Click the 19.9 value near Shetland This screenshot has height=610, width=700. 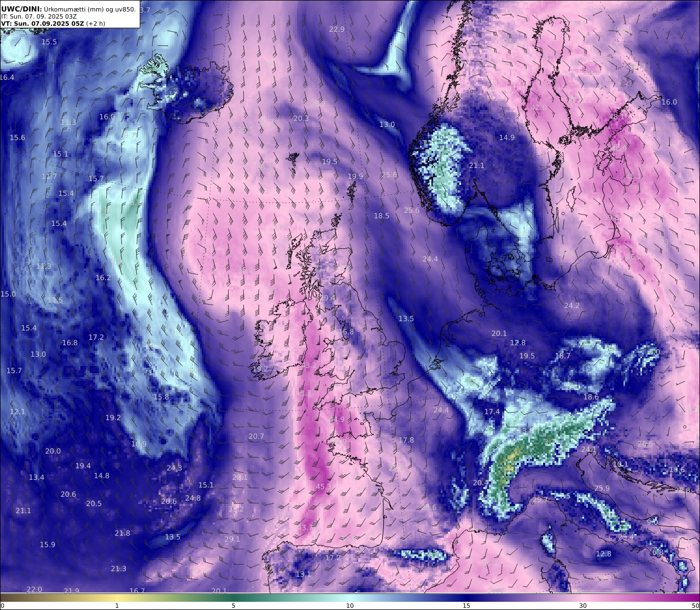pyautogui.click(x=355, y=176)
